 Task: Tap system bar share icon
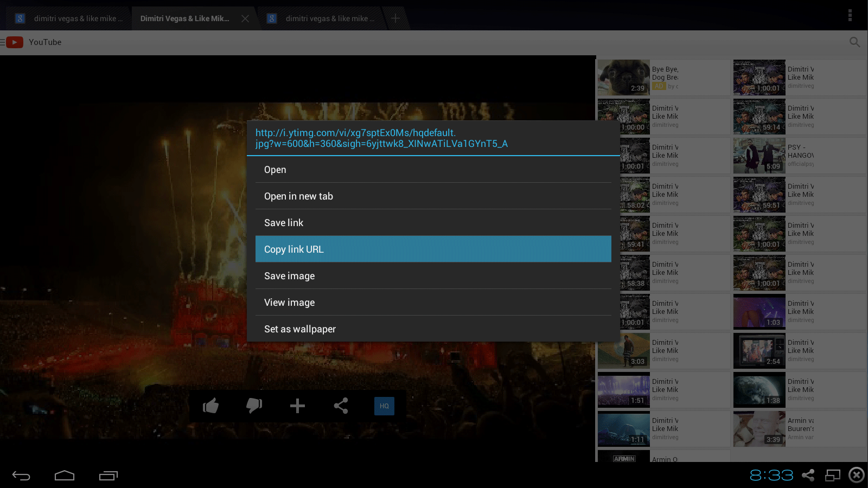click(x=808, y=476)
